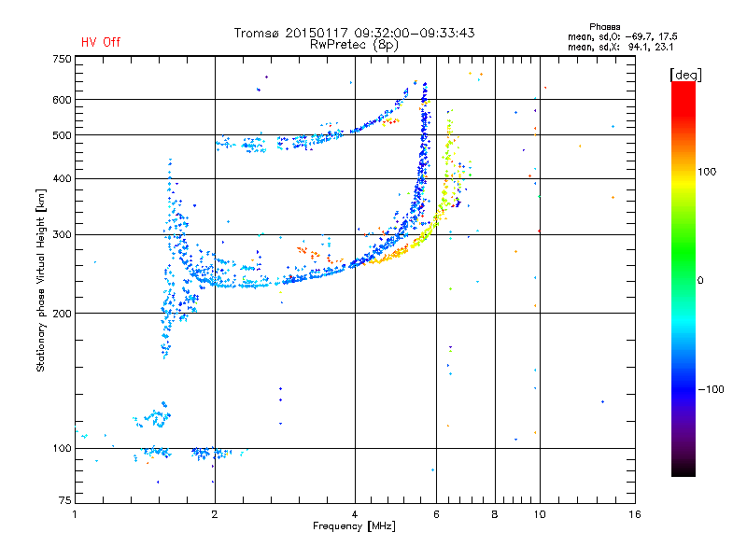The height and width of the screenshot is (560, 747).
Task: Click the 'RwPretec (8p)' subtitle
Action: click(x=354, y=45)
